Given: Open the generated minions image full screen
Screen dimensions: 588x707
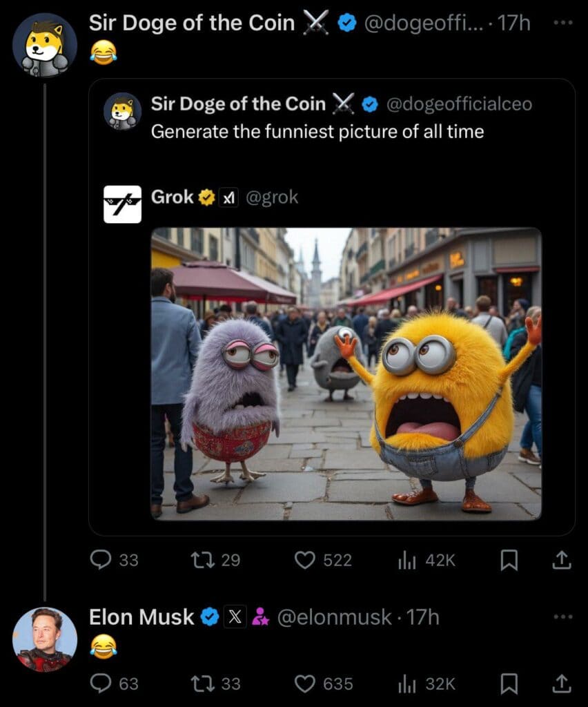Looking at the screenshot, I should point(345,371).
